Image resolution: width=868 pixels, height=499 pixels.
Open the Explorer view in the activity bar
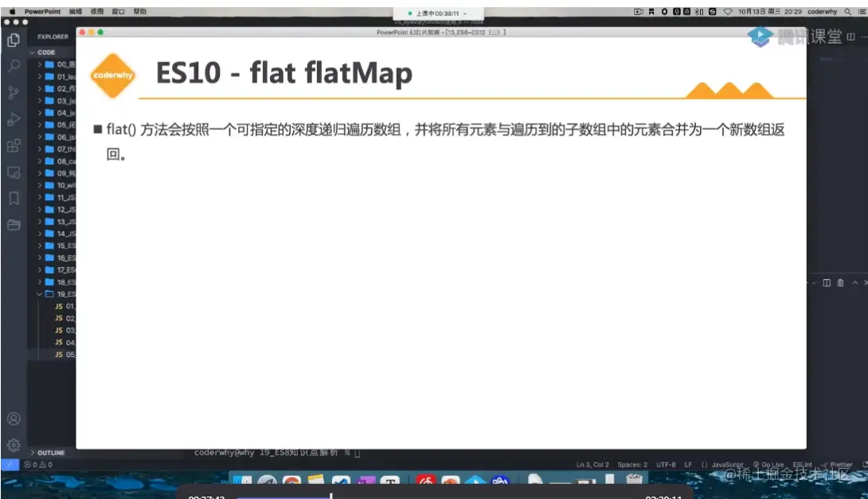click(14, 40)
